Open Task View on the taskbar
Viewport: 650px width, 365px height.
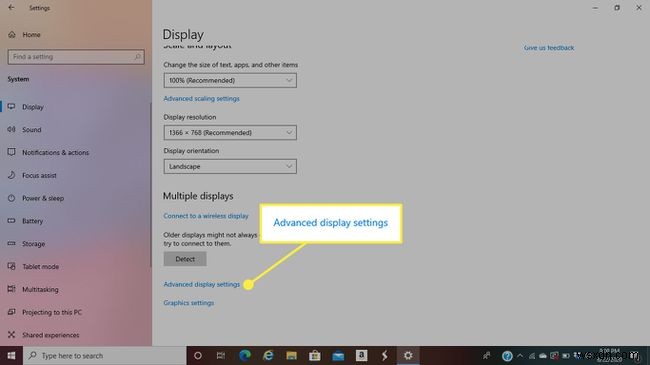tap(221, 355)
